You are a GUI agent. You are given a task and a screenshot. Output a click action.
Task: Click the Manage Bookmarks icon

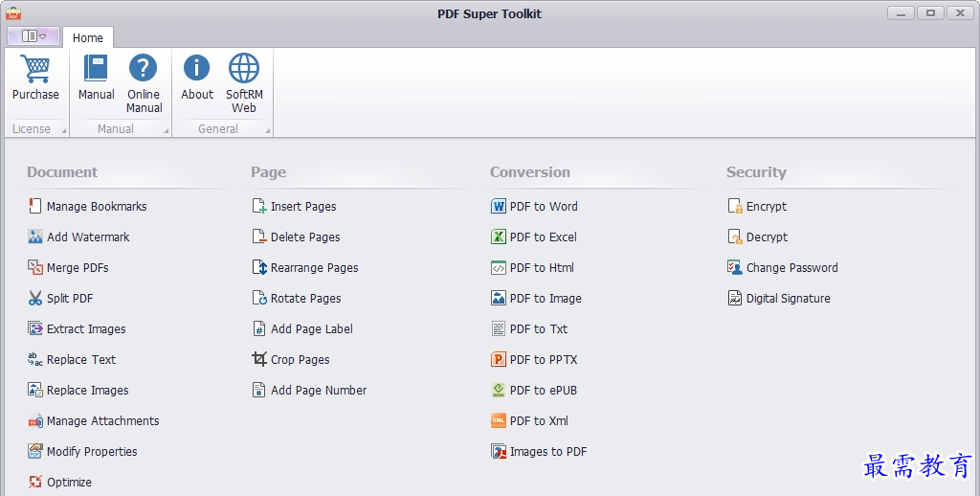click(35, 206)
